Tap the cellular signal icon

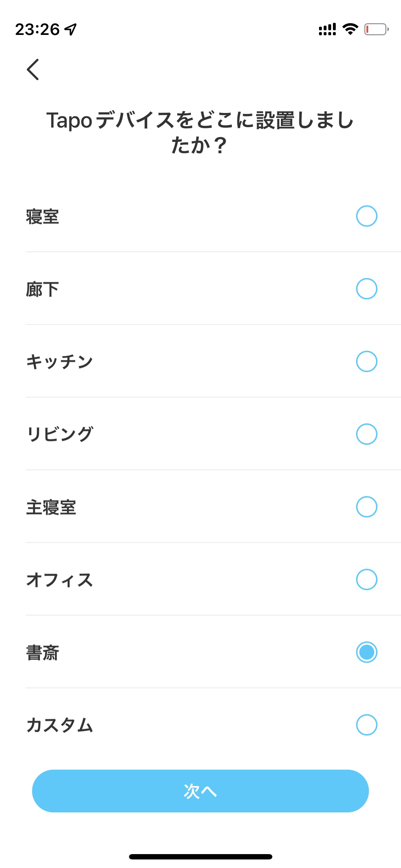point(327,29)
